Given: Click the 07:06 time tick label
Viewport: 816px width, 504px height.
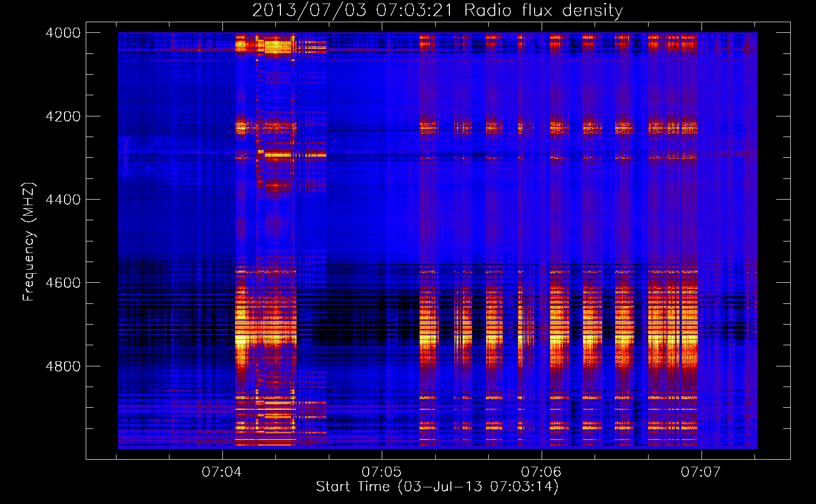Looking at the screenshot, I should pos(541,472).
